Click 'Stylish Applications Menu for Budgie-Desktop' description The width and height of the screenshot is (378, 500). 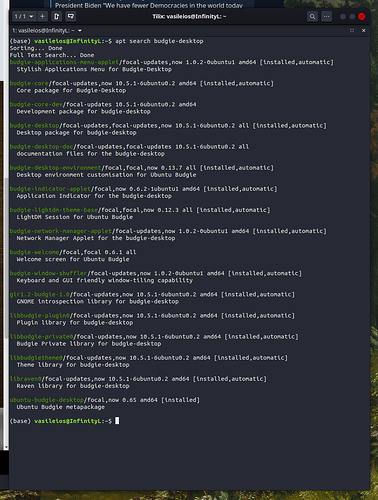pyautogui.click(x=94, y=69)
